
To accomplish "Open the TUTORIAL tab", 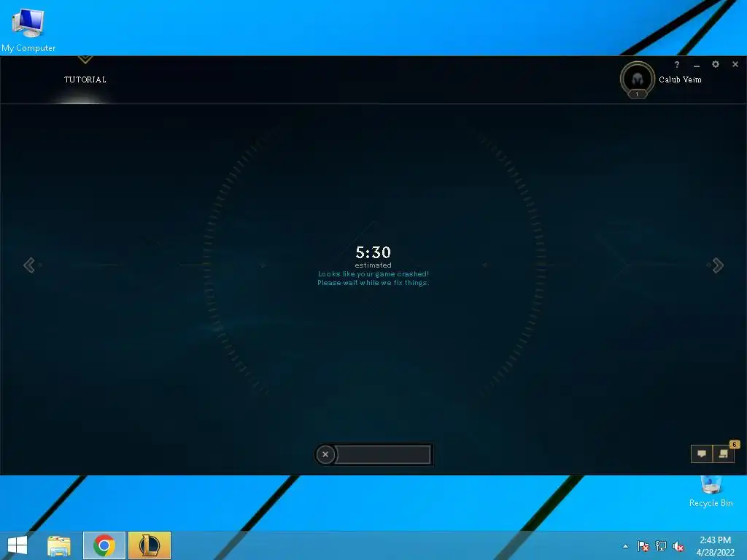I will click(85, 79).
